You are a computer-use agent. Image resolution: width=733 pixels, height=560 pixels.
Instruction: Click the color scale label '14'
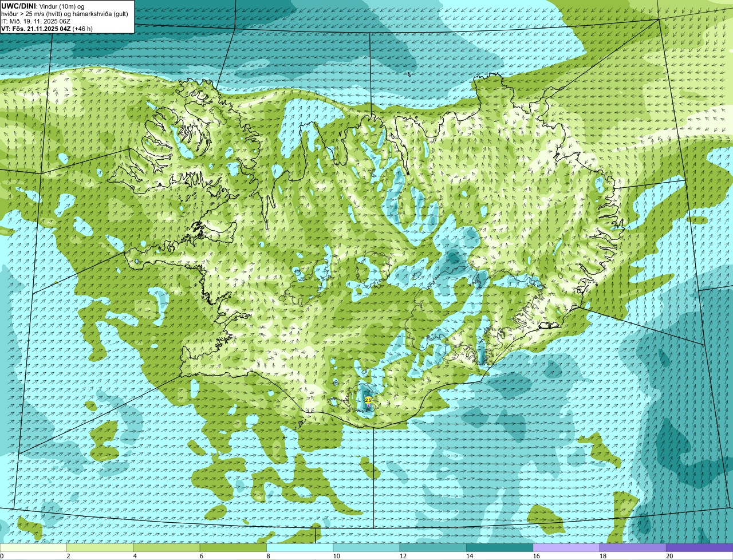(x=469, y=556)
